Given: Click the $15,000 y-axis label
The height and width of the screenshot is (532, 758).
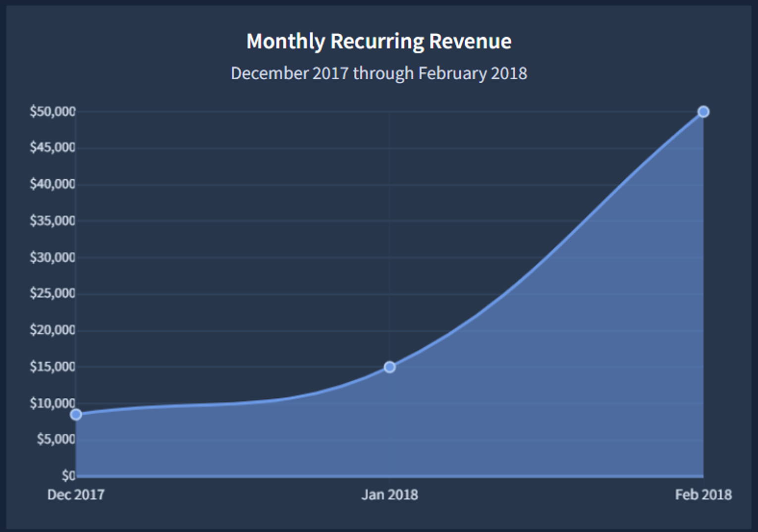Looking at the screenshot, I should pyautogui.click(x=53, y=367).
